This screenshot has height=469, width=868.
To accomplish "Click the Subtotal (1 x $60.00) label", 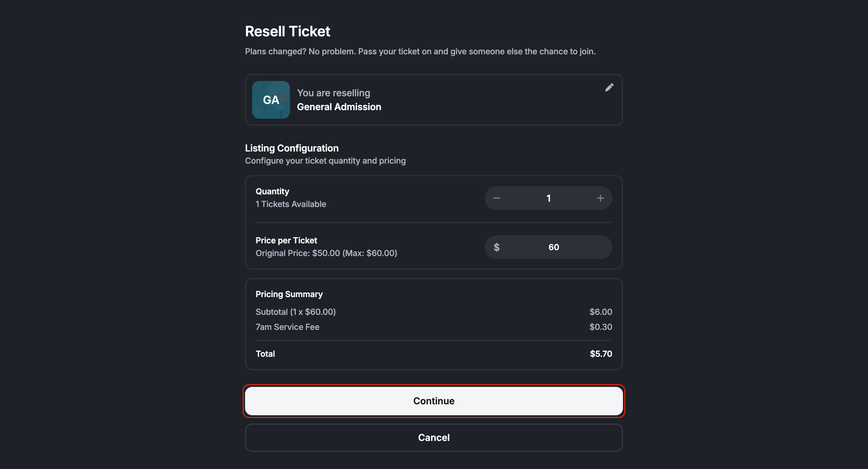I will (x=295, y=312).
